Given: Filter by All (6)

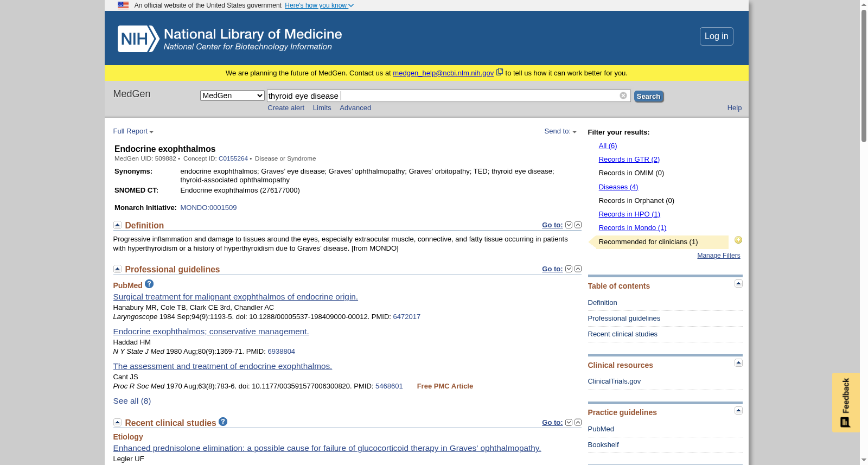Looking at the screenshot, I should coord(608,146).
